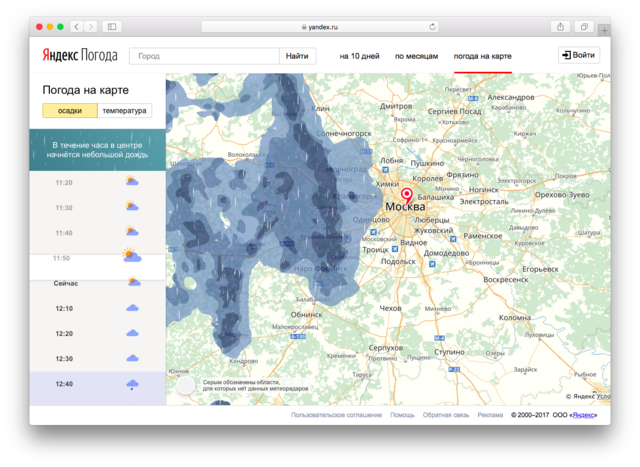Viewport: 640px width, 467px height.
Task: Reload page via address bar icon
Action: coord(433,26)
